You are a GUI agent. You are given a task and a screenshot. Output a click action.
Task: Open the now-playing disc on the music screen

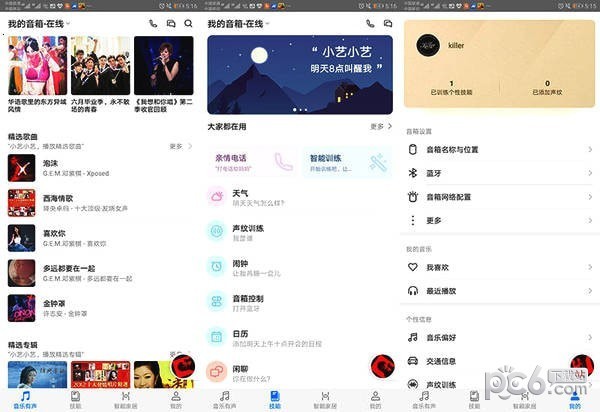pyautogui.click(x=183, y=366)
